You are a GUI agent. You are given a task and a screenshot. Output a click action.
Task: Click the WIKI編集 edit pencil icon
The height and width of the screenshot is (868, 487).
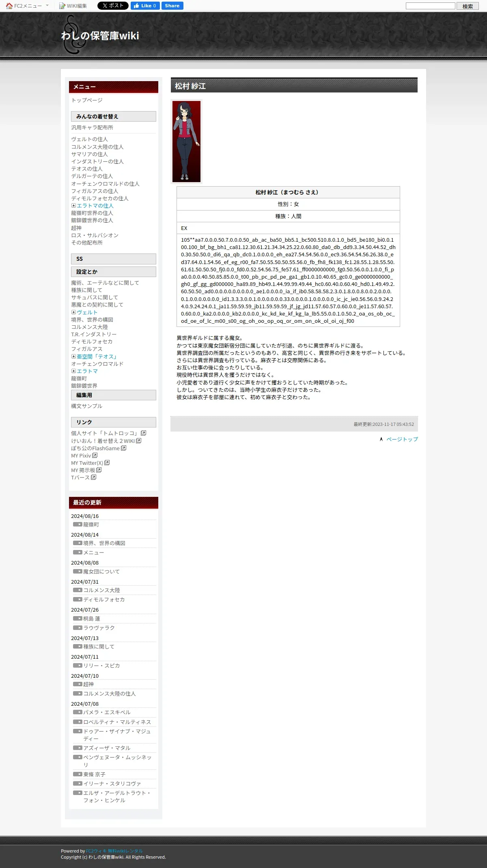click(x=62, y=6)
